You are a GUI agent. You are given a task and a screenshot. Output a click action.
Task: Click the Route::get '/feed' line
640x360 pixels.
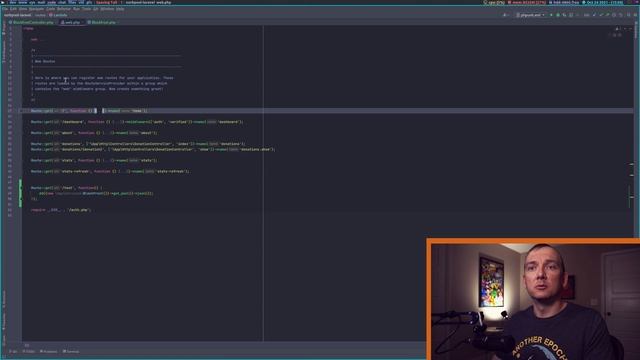pos(67,188)
